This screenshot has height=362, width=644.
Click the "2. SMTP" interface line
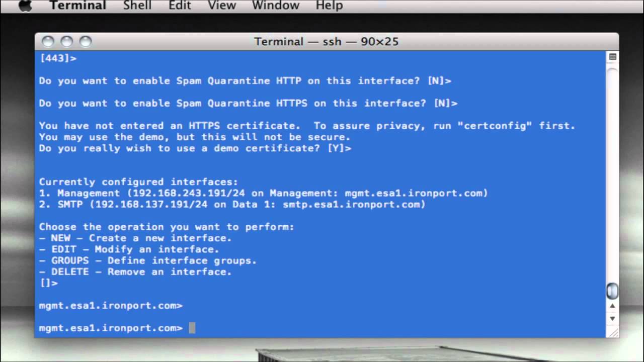[x=232, y=205]
